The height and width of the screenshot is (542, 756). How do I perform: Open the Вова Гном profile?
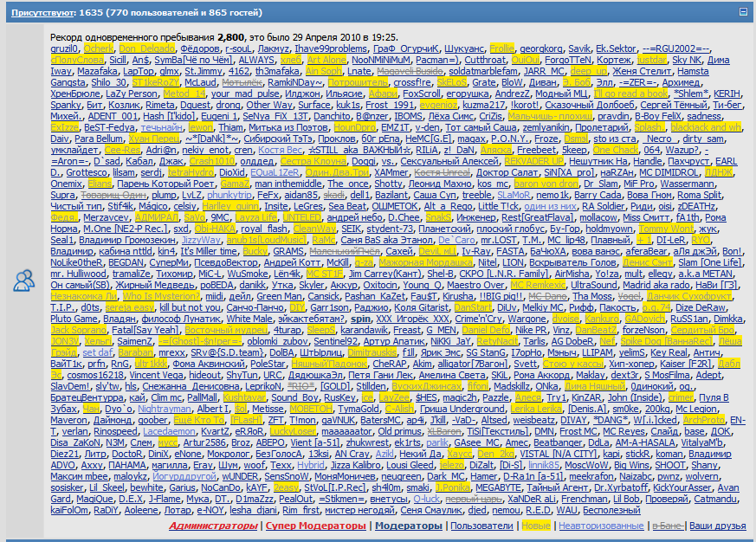(x=649, y=195)
